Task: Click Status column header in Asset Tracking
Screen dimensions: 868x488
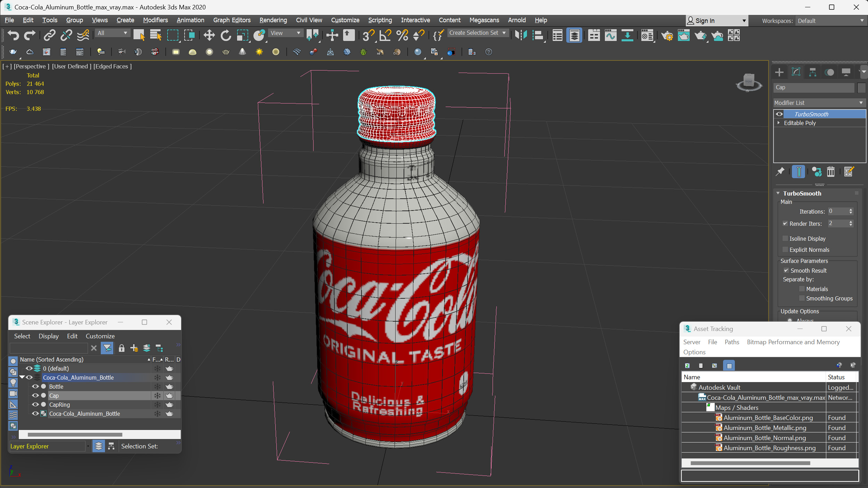Action: pos(842,377)
